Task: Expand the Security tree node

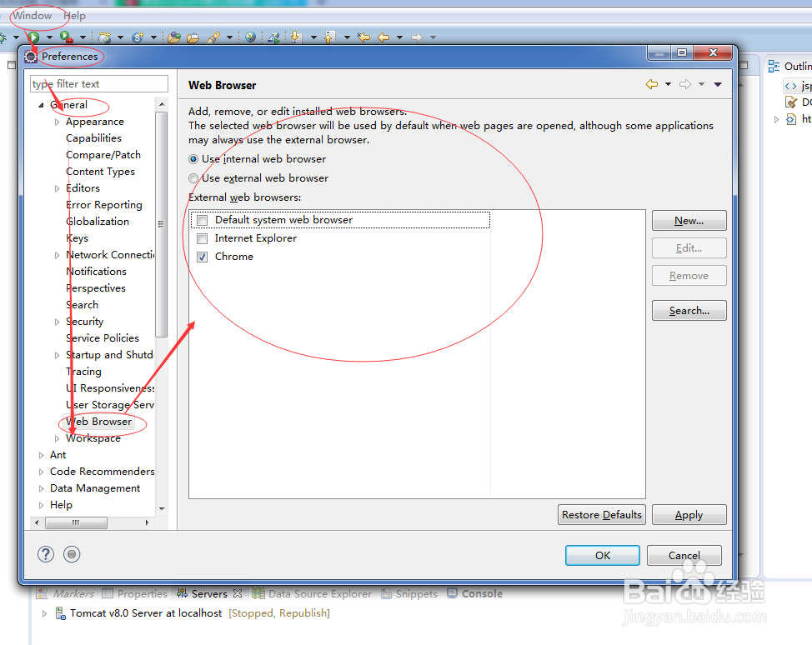Action: click(x=57, y=322)
